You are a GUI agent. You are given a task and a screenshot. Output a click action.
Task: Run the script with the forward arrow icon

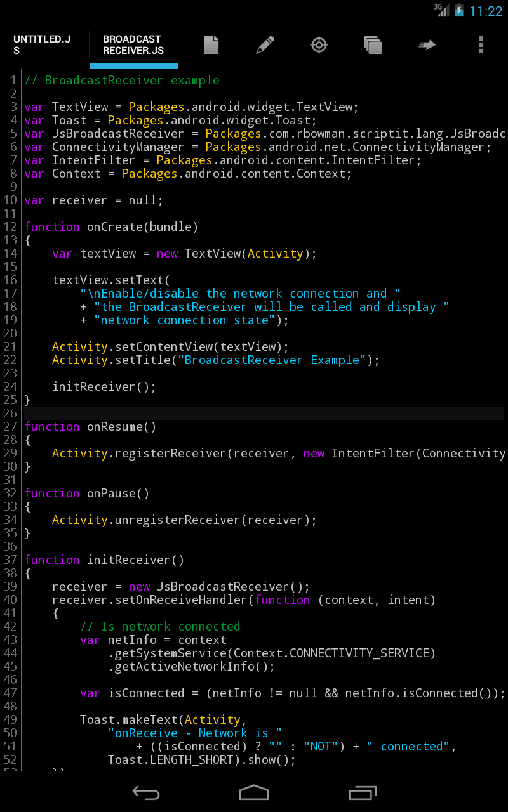pyautogui.click(x=427, y=44)
